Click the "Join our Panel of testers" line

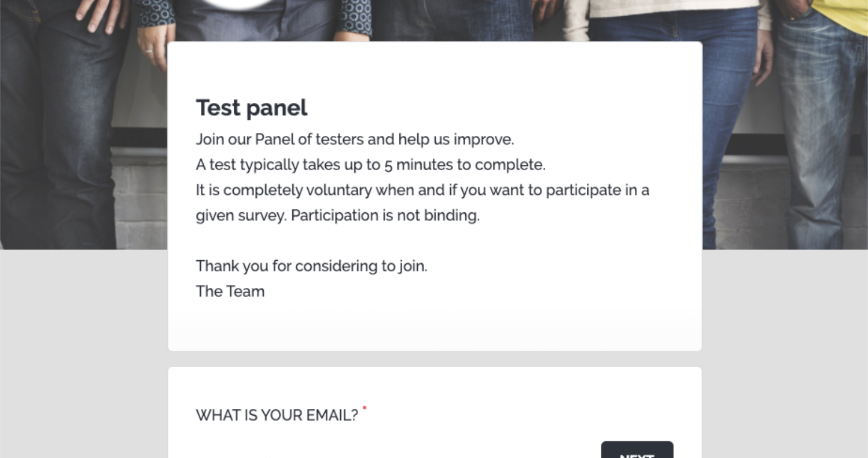(355, 139)
